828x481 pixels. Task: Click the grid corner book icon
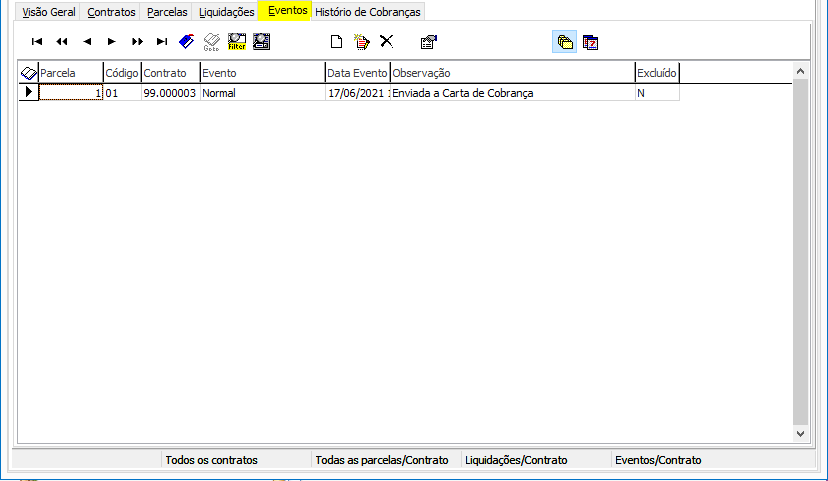(x=29, y=73)
